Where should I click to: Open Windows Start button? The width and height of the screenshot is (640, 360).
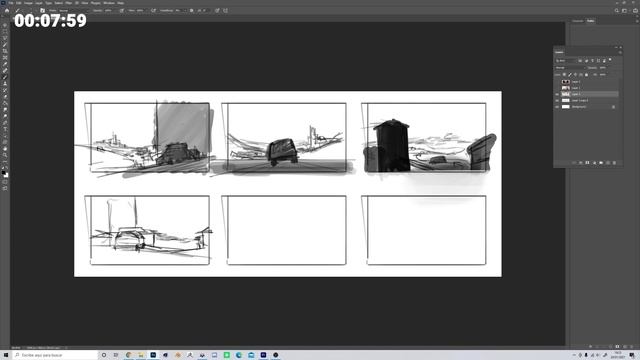(x=6, y=355)
